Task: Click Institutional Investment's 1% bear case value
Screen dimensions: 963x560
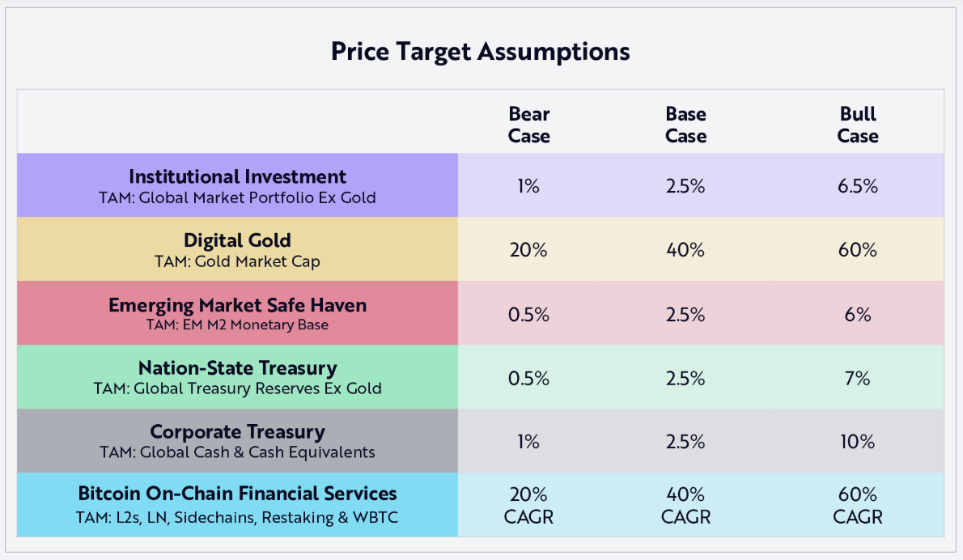Action: point(529,186)
